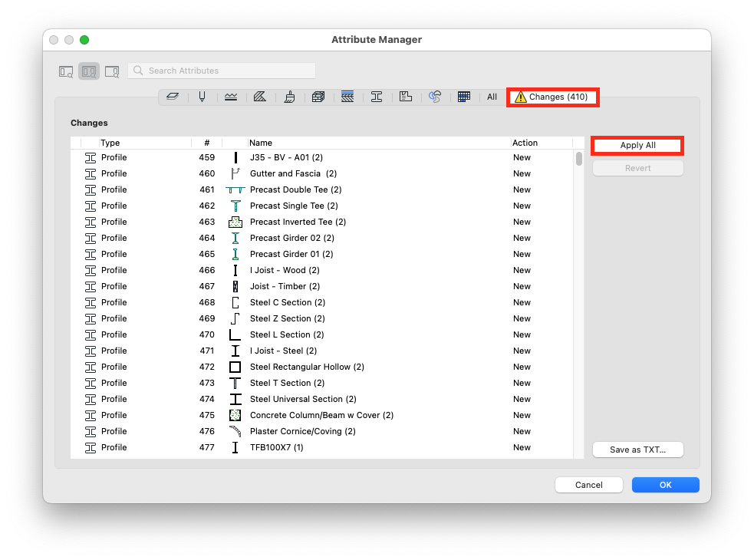The height and width of the screenshot is (560, 754).
Task: Cancel the Attribute Manager dialog
Action: [x=588, y=485]
